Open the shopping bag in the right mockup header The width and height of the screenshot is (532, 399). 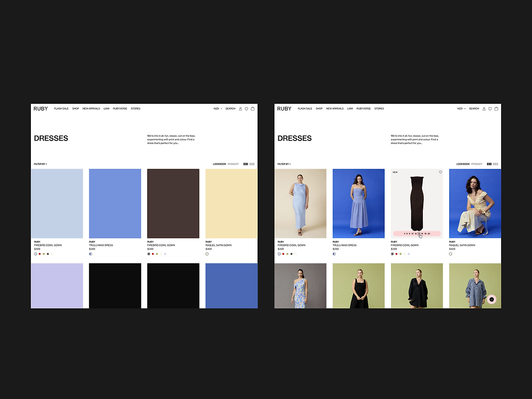pyautogui.click(x=496, y=109)
